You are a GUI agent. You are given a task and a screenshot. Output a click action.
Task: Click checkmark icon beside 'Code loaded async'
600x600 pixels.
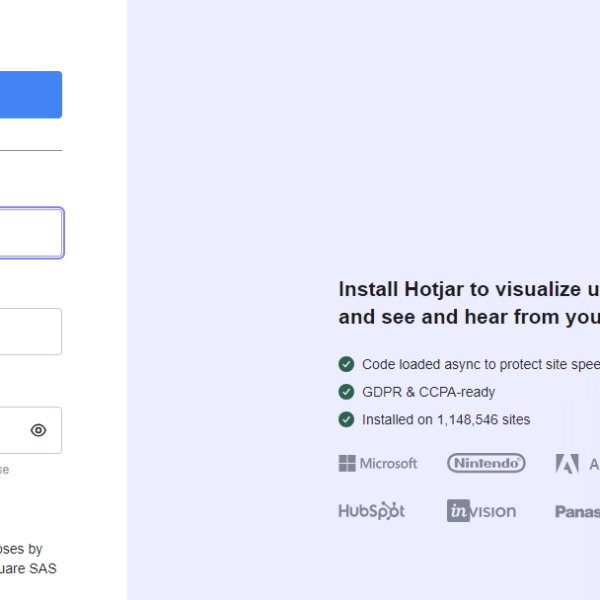[x=346, y=364]
